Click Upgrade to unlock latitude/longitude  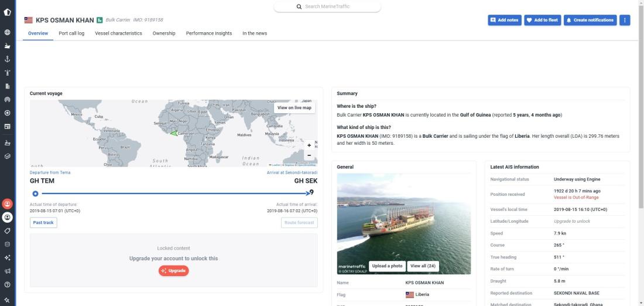[x=572, y=221]
